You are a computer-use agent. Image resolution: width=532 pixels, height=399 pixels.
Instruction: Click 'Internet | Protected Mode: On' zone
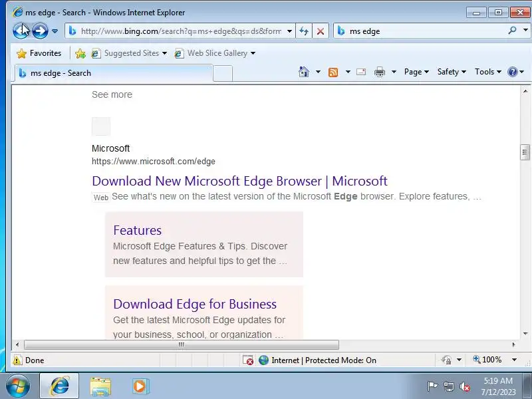coord(318,360)
